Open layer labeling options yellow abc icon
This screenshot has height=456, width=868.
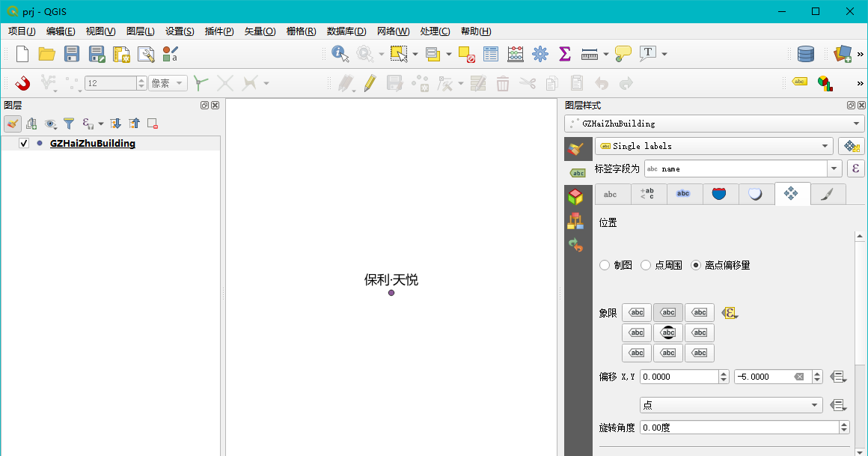[799, 82]
